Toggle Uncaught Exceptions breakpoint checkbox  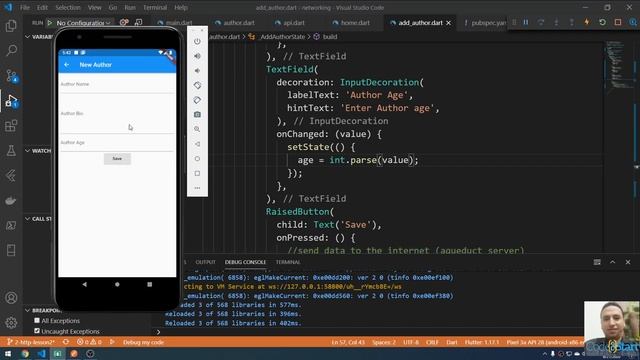[x=37, y=331]
